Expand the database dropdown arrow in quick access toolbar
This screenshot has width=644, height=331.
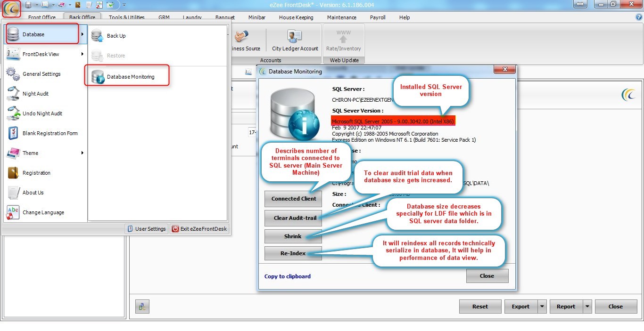(37, 5)
